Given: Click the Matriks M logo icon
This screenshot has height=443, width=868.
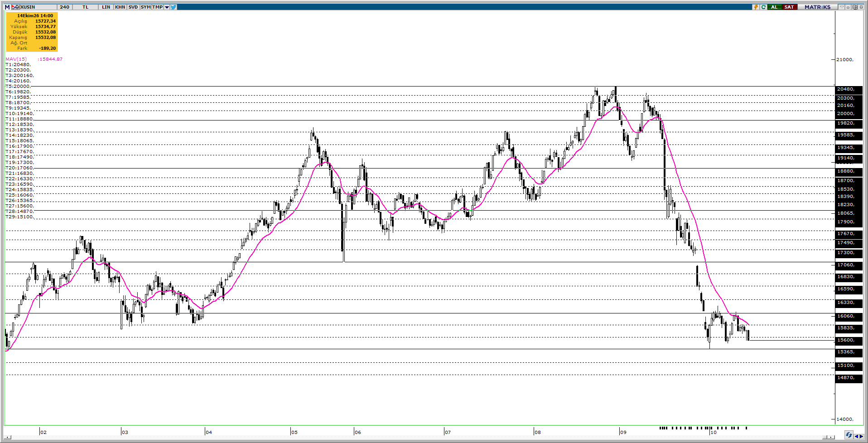Looking at the screenshot, I should point(7,7).
